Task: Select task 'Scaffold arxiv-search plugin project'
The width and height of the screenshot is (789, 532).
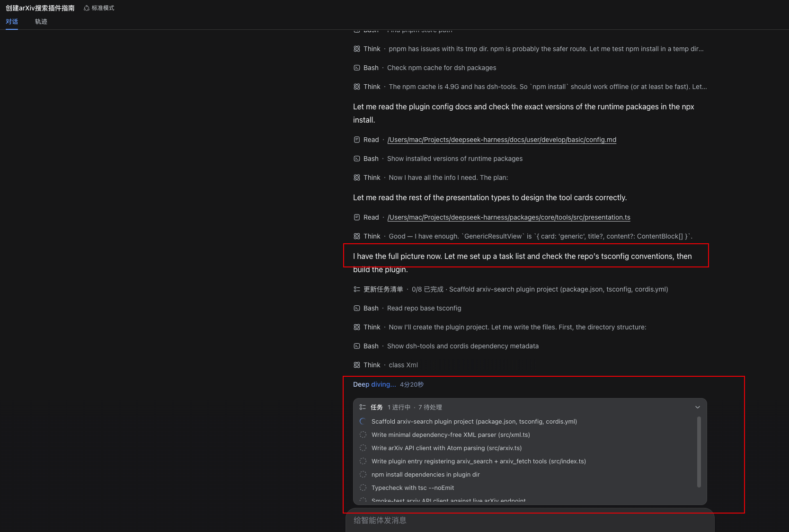Action: (x=474, y=421)
